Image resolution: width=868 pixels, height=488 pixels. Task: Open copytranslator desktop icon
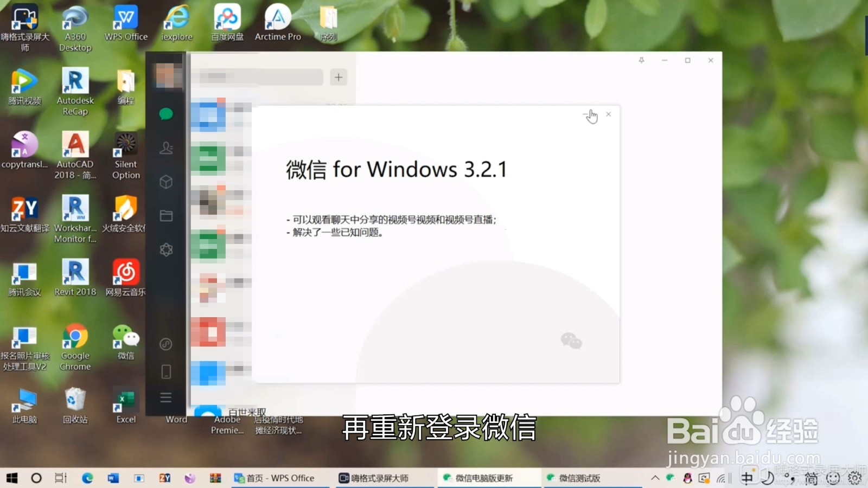pos(24,150)
